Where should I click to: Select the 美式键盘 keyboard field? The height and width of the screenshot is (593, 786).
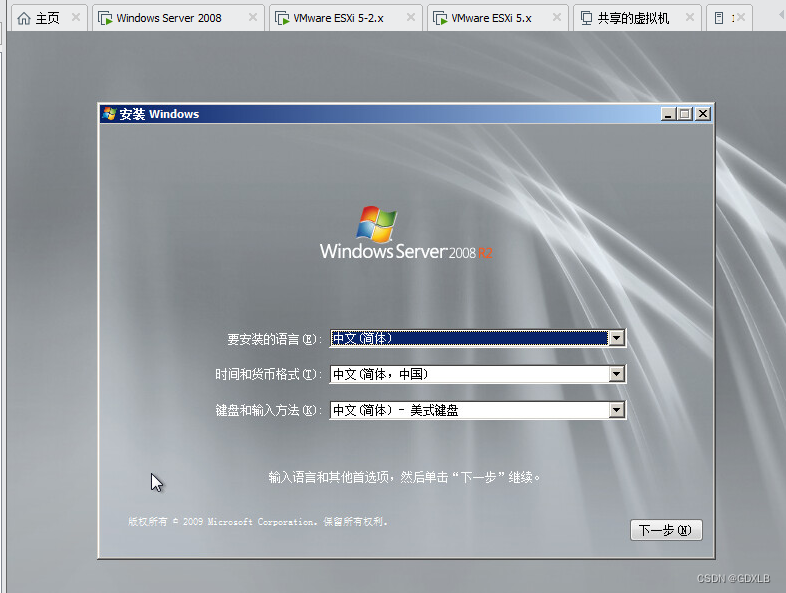[x=477, y=410]
